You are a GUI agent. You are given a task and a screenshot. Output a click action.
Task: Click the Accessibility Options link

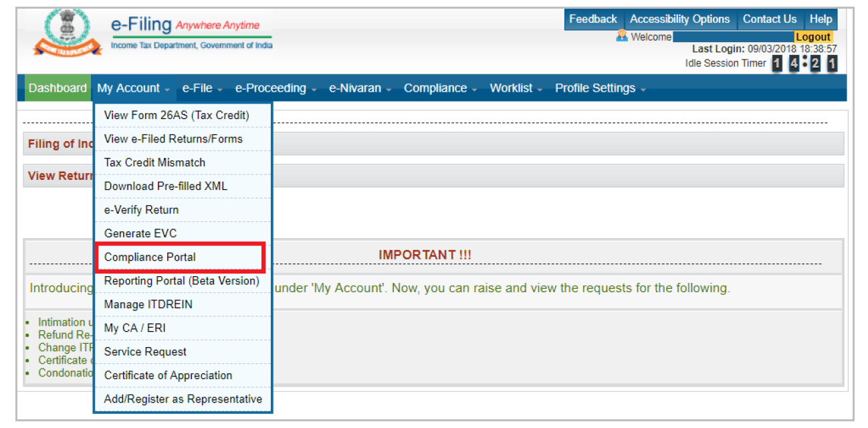coord(680,19)
